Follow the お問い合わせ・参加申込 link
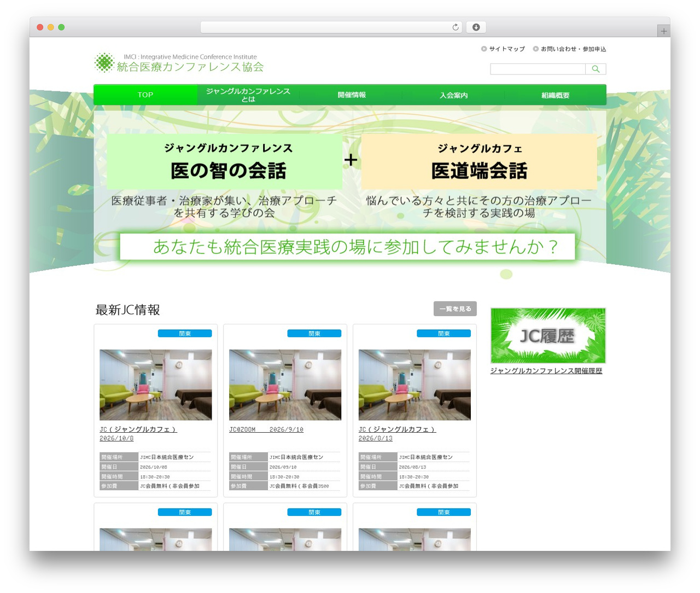This screenshot has width=700, height=593. 569,49
